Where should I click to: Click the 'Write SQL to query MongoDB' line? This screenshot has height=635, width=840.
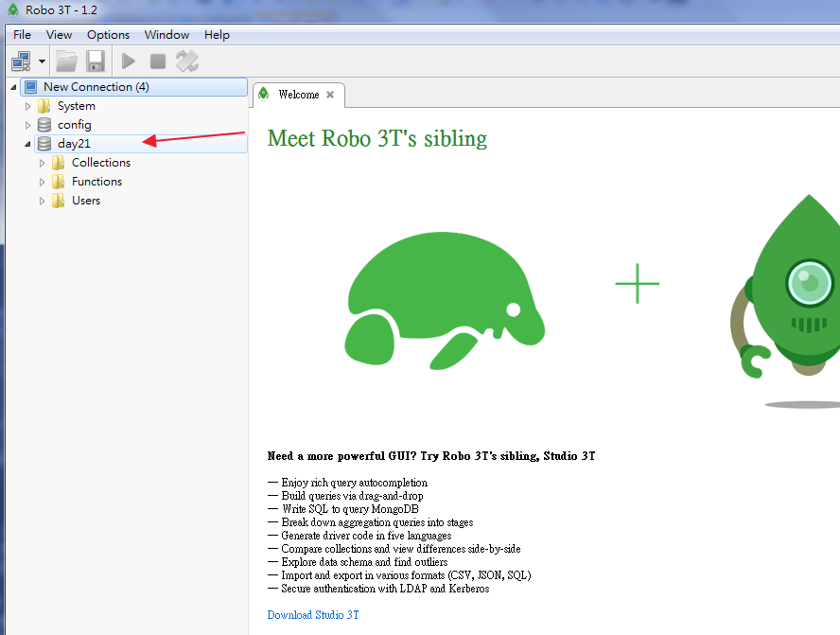pos(342,509)
